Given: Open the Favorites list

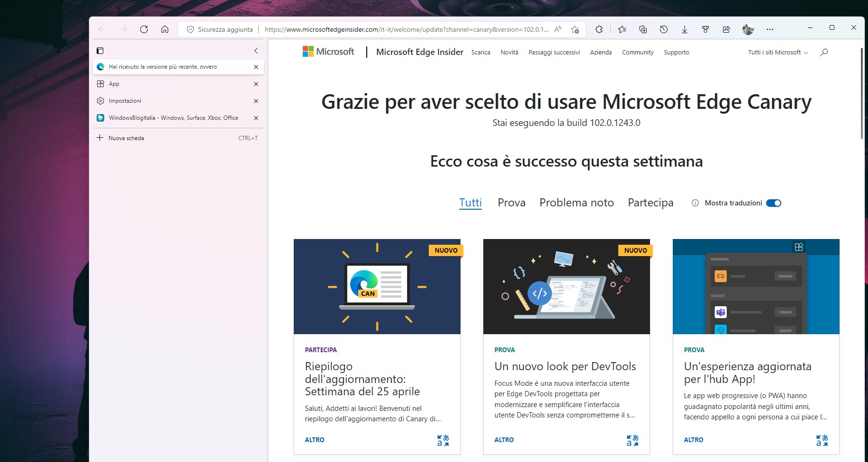Looking at the screenshot, I should [622, 29].
